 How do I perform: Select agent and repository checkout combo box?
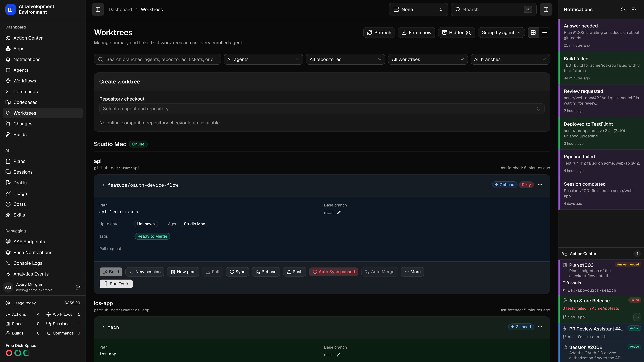tap(322, 109)
